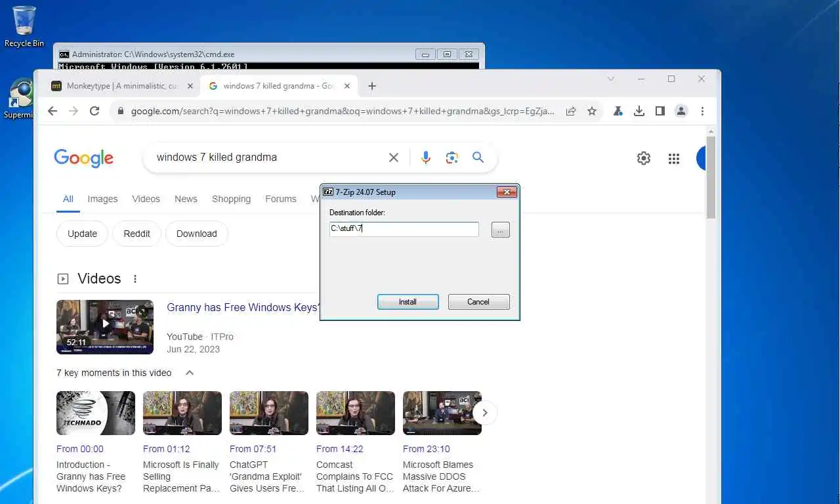840x504 pixels.
Task: Click the Update filter chip
Action: coord(82,234)
